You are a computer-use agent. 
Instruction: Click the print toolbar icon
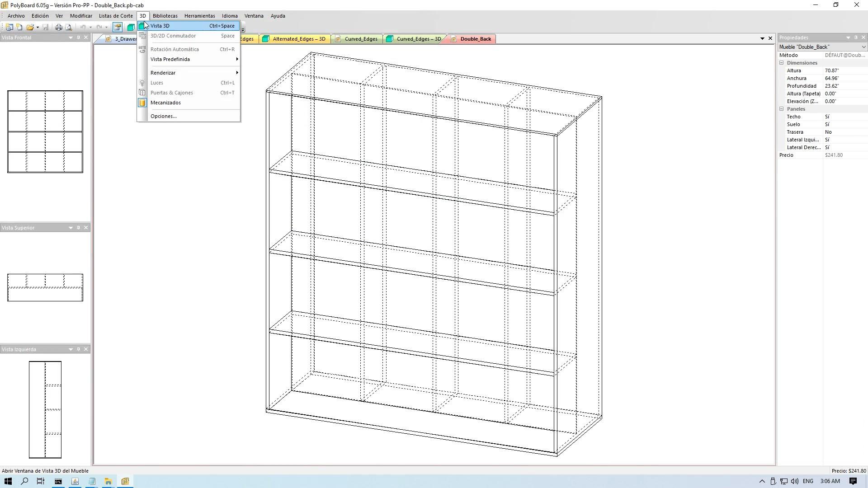coord(58,27)
